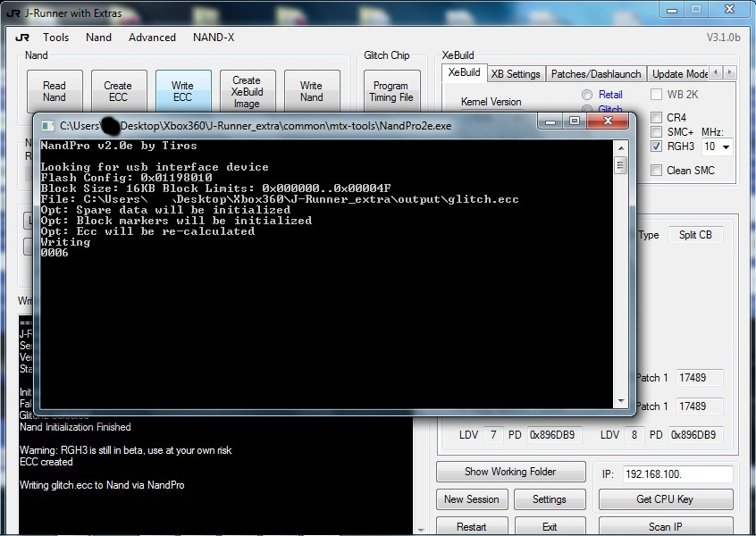Image resolution: width=756 pixels, height=536 pixels.
Task: Click the Write Nand button
Action: [x=312, y=91]
